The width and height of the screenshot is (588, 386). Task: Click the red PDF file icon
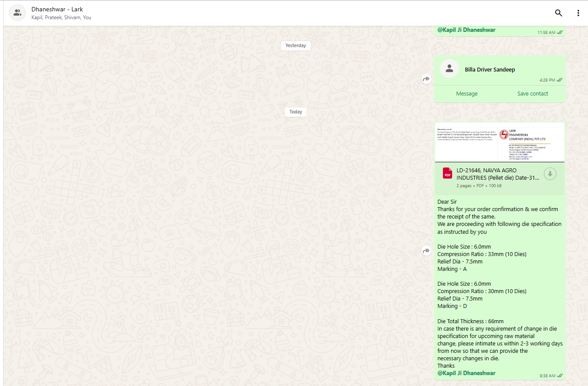447,174
